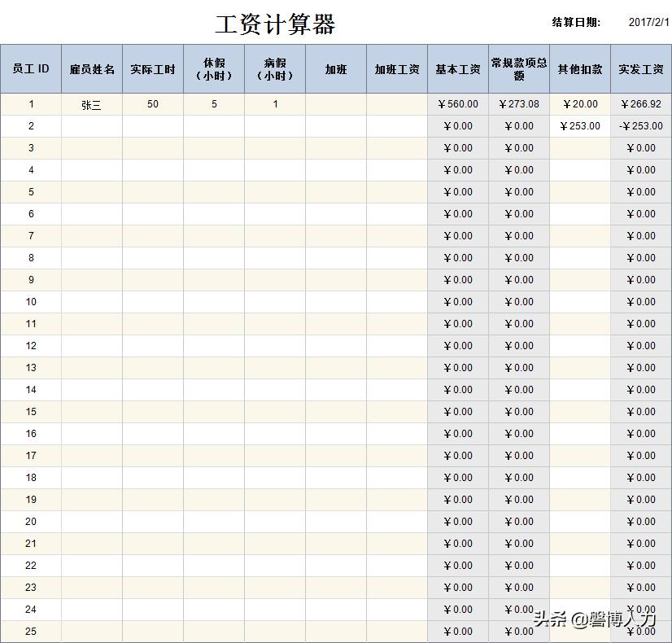Click the -¥253.00 negative salary cell
The height and width of the screenshot is (643, 672).
point(639,126)
